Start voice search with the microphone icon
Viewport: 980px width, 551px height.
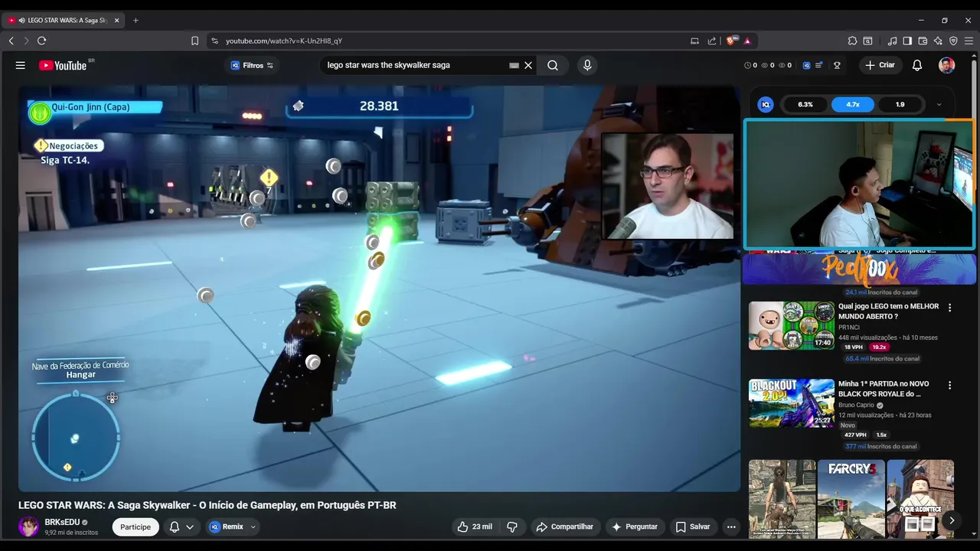(587, 65)
